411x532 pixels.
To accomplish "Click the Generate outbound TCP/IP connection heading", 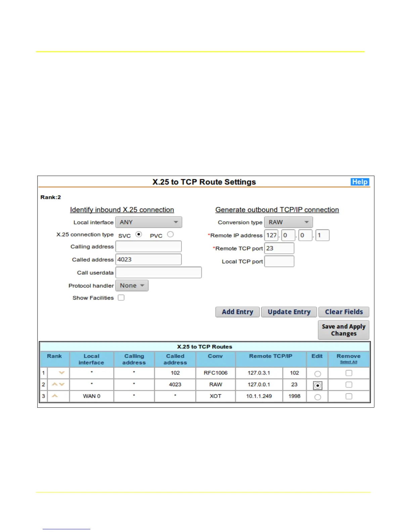I will click(277, 210).
